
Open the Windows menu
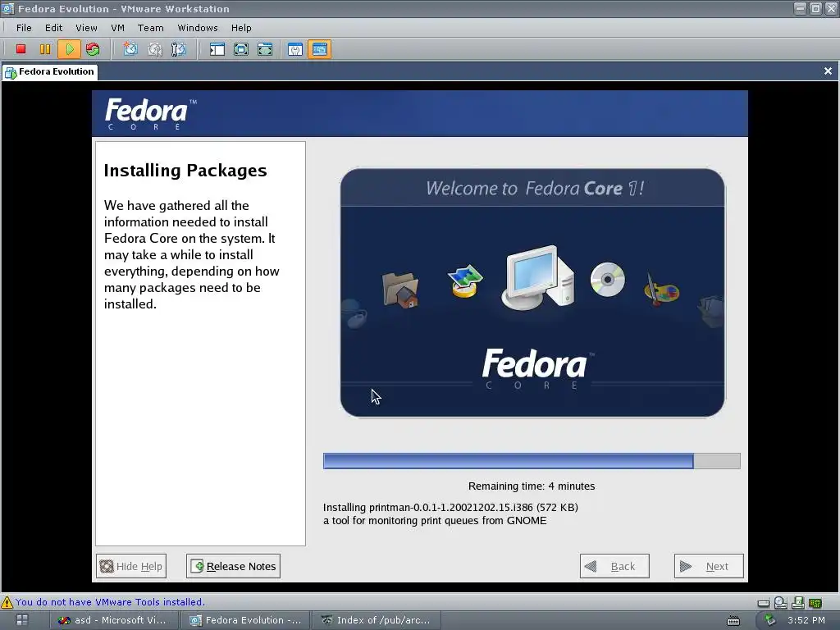tap(198, 28)
